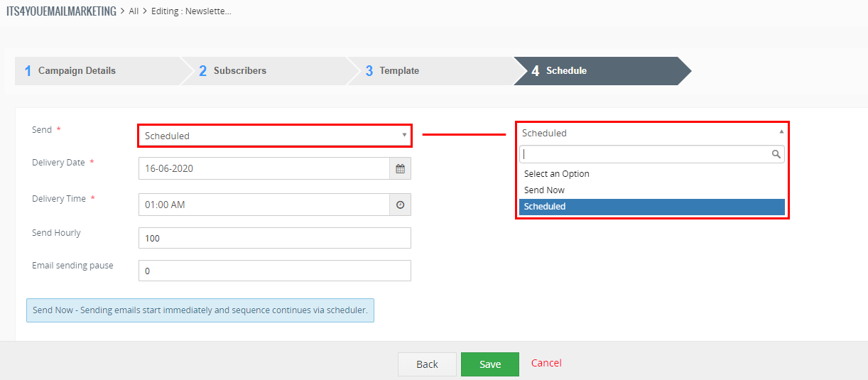Pick the highlighted Scheduled option

pyautogui.click(x=545, y=207)
